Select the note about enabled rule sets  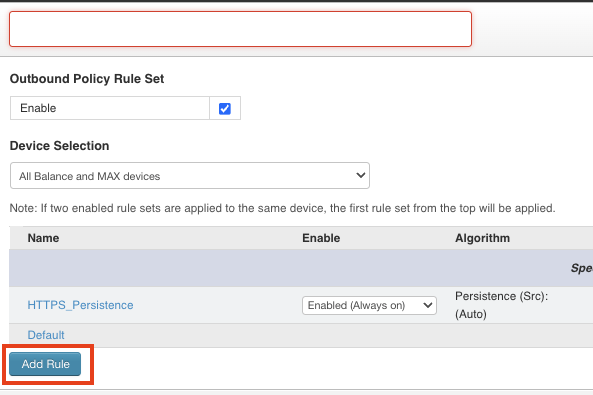(283, 208)
